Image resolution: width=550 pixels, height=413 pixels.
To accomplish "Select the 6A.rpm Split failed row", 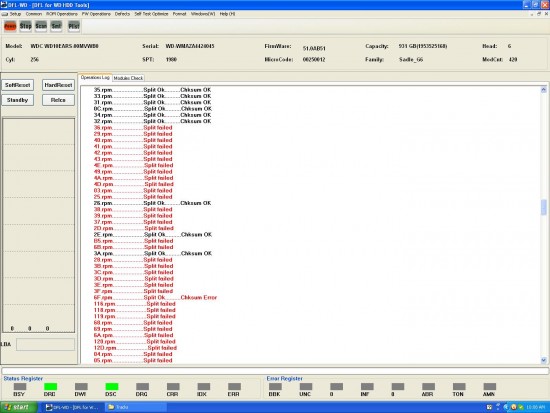I will (x=133, y=335).
